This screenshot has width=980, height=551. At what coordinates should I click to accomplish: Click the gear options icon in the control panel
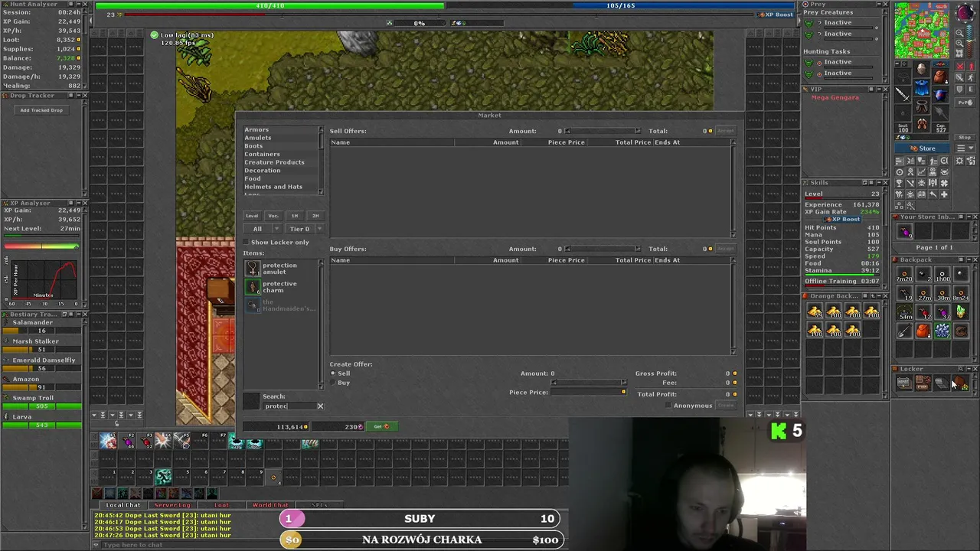(959, 161)
